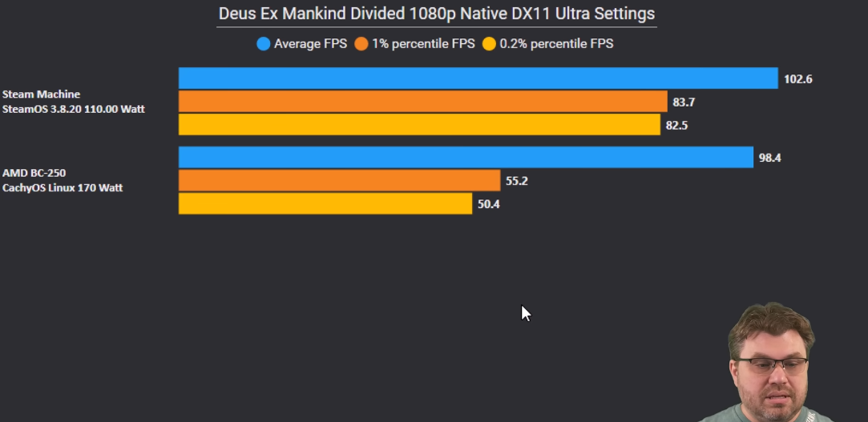Click the value label 102.6
868x422 pixels.
(797, 79)
